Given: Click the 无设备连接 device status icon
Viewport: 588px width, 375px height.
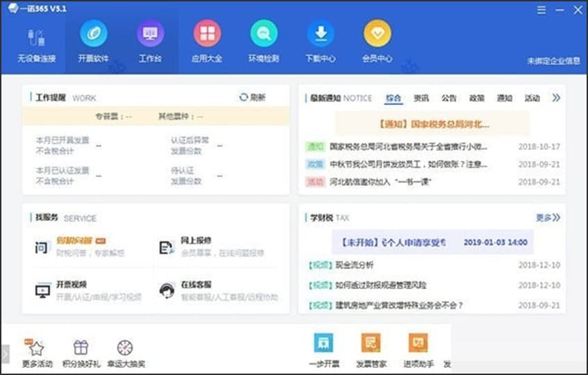Looking at the screenshot, I should 36,37.
